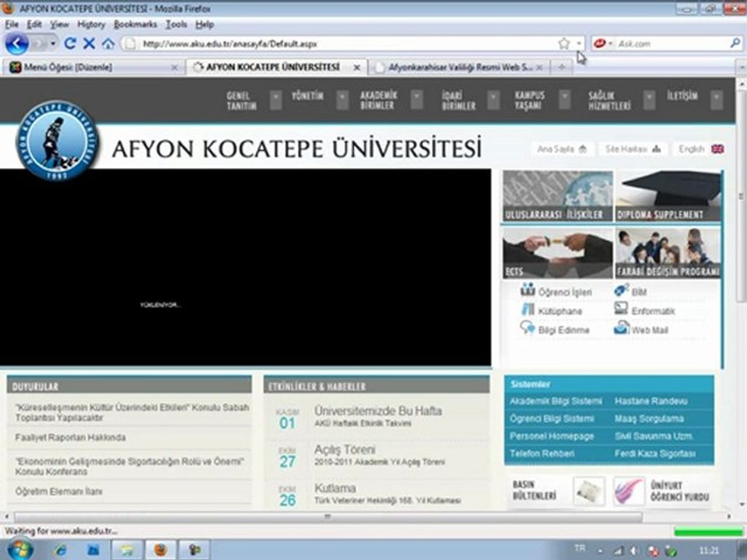Image resolution: width=747 pixels, height=560 pixels.
Task: Open the Bookmarks menu
Action: point(135,24)
